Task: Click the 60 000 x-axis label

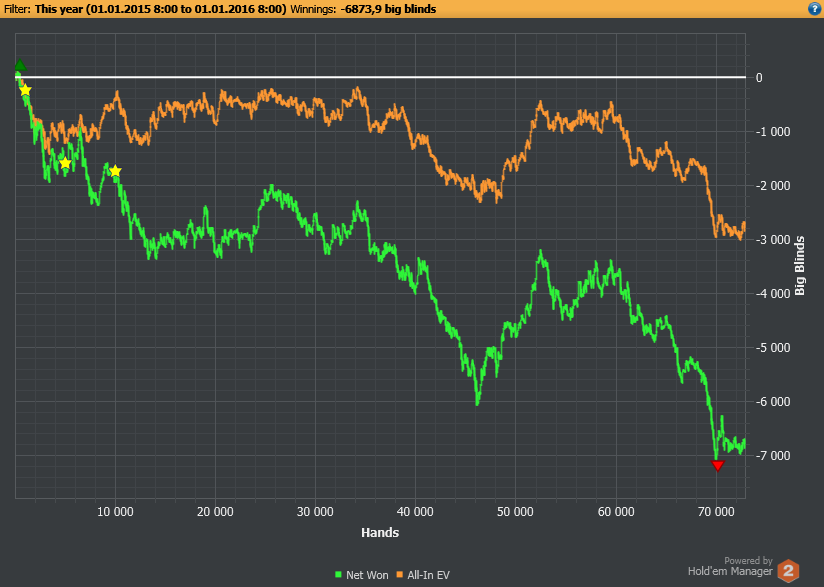Action: (616, 512)
